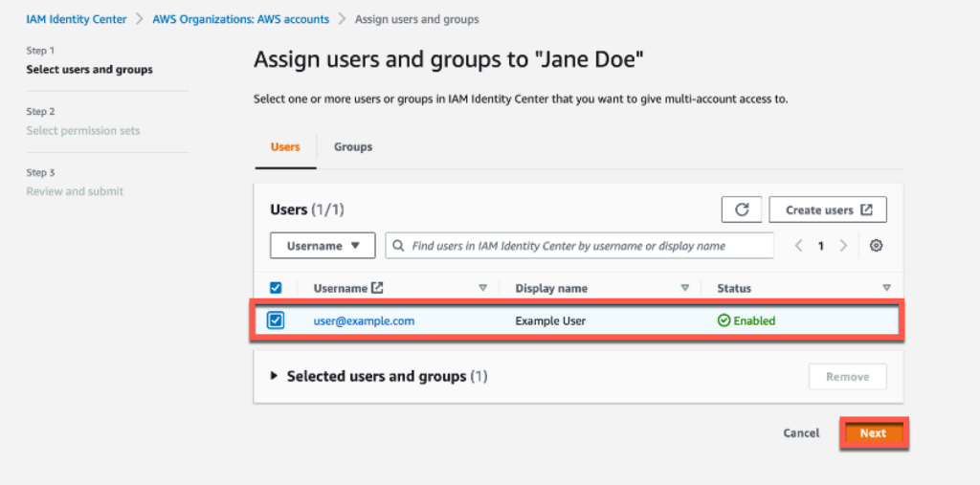Click the Remove button
980x485 pixels.
point(848,377)
